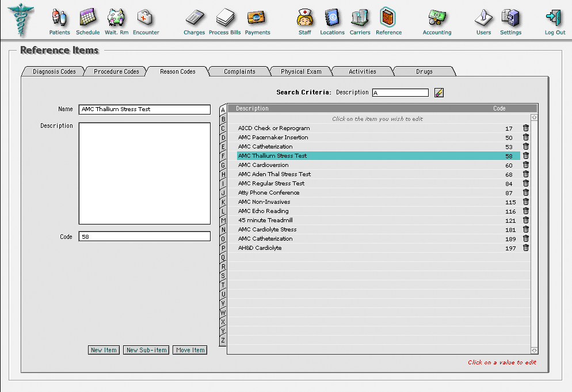Open the Staff nurse icon
Viewport: 572px width, 392px height.
[304, 17]
